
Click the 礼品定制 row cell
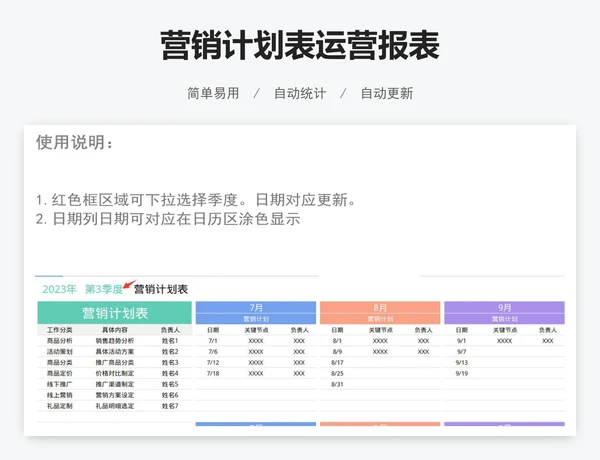(60, 406)
